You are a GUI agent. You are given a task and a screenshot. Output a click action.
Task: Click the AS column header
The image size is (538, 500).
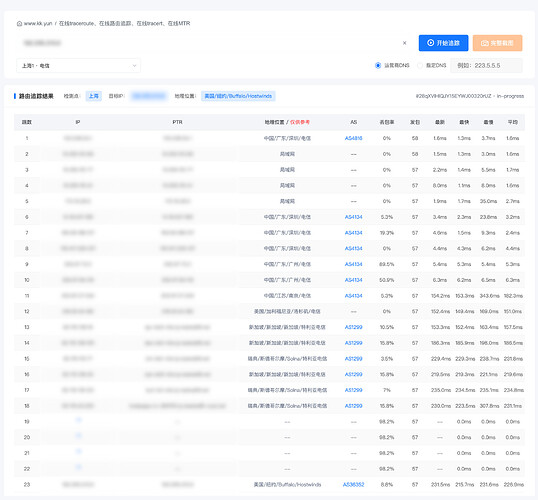pyautogui.click(x=353, y=122)
